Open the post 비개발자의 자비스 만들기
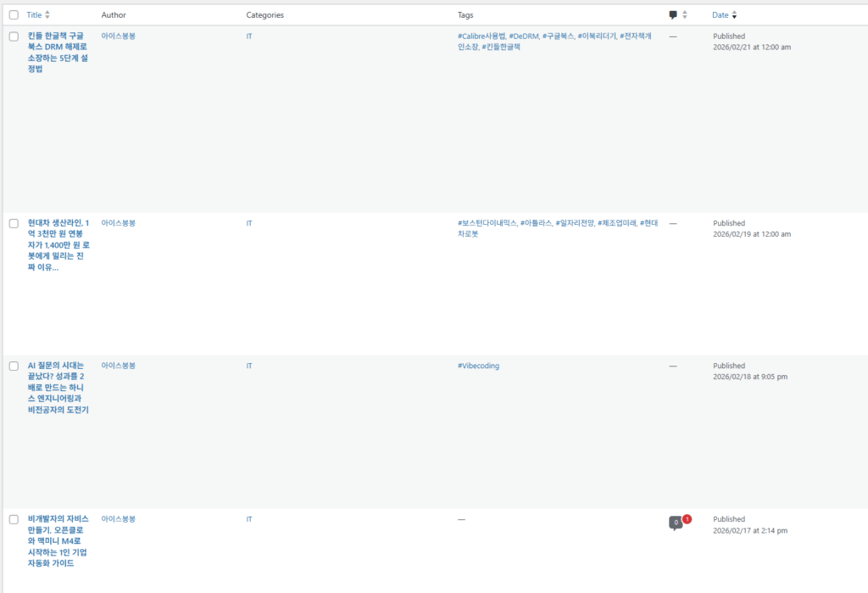This screenshot has width=868, height=593. pos(58,541)
